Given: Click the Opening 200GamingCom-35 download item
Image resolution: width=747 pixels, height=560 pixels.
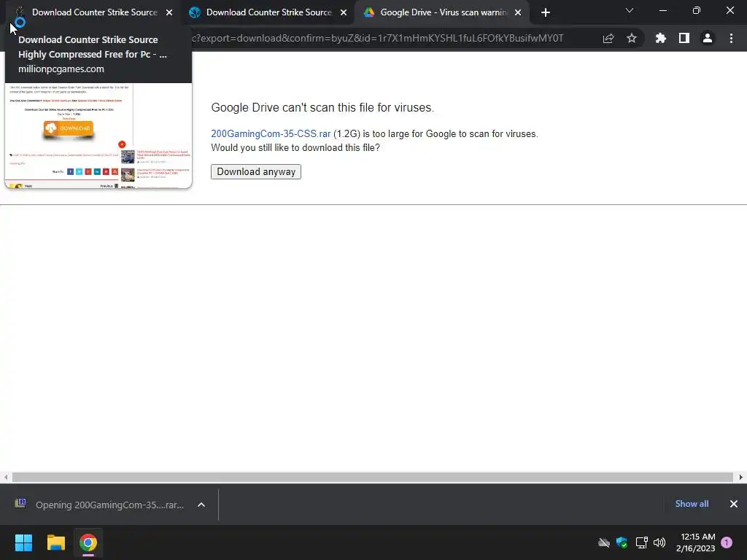Looking at the screenshot, I should pyautogui.click(x=109, y=505).
